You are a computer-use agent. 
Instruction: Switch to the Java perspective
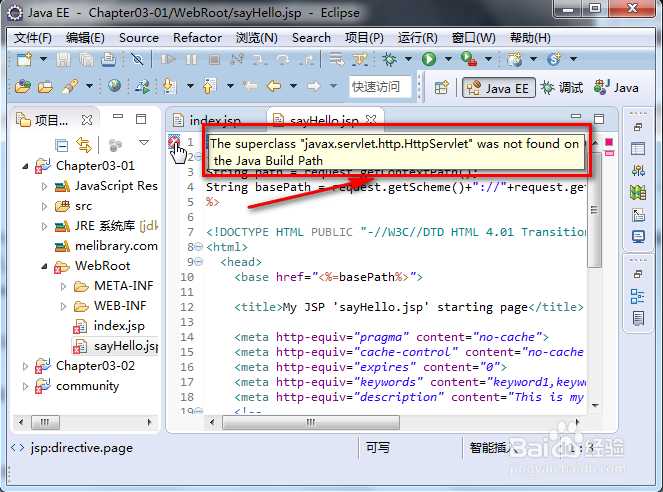point(616,88)
